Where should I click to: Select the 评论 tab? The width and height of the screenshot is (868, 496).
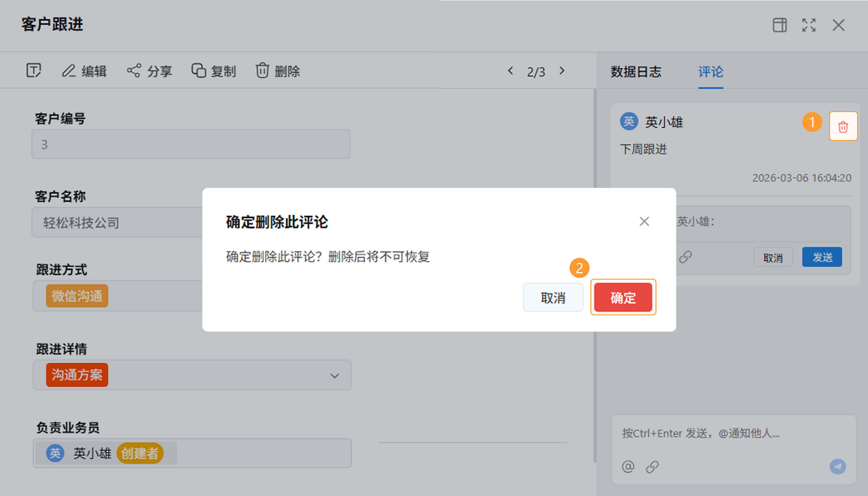(710, 72)
